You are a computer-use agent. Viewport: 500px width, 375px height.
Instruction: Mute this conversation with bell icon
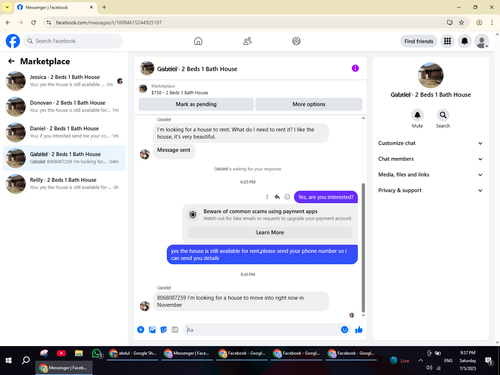pyautogui.click(x=417, y=115)
